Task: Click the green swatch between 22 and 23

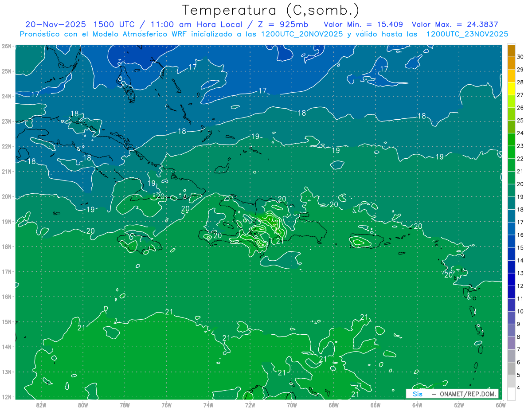Action: 511,153
